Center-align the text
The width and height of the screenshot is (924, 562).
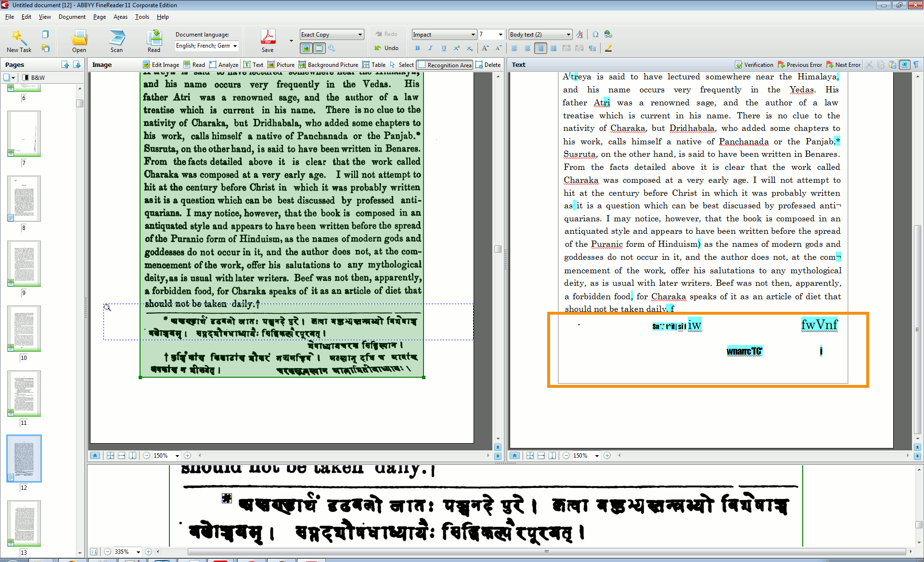click(x=527, y=48)
